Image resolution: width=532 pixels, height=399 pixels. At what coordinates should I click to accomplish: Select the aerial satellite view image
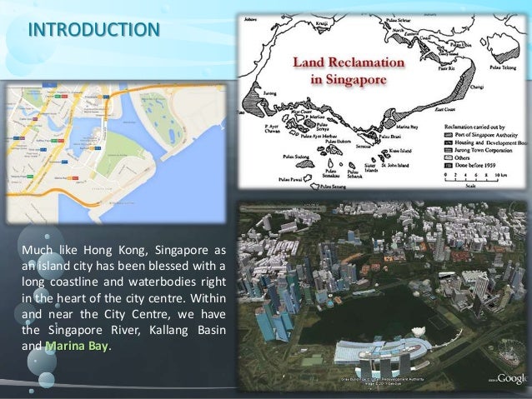[383, 296]
